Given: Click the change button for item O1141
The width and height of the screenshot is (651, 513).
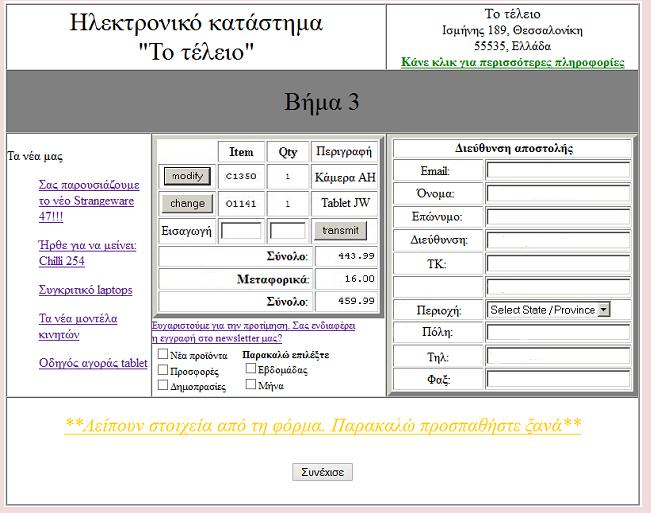Looking at the screenshot, I should (x=187, y=203).
